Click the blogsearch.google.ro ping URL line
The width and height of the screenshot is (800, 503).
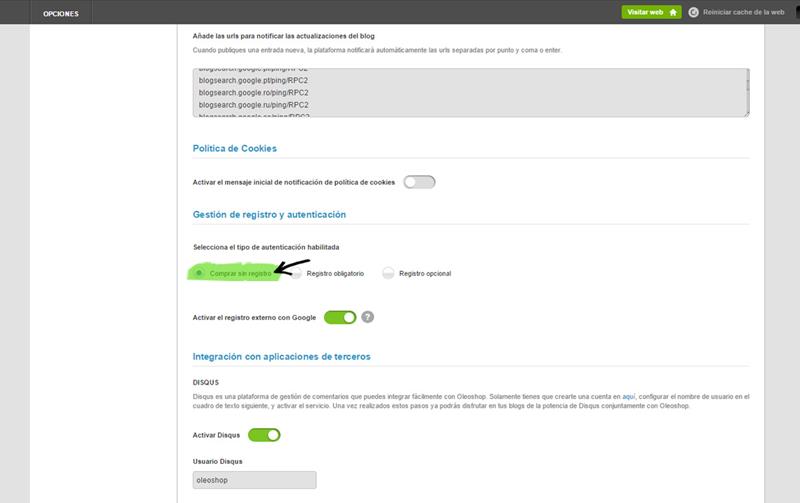[254, 93]
